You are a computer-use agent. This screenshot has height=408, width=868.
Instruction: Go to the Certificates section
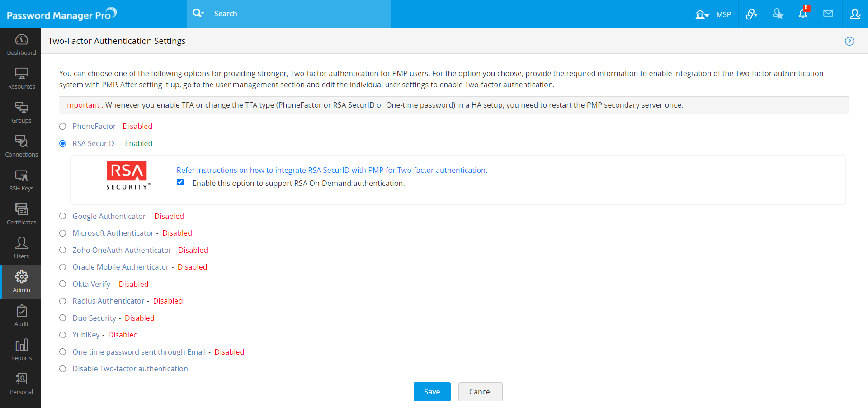[21, 214]
